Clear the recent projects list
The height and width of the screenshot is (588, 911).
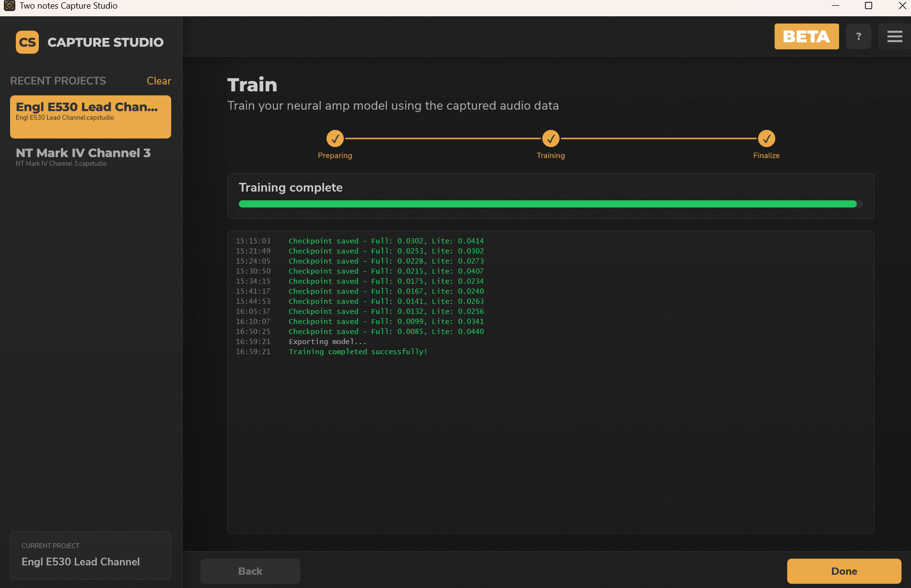coord(159,81)
